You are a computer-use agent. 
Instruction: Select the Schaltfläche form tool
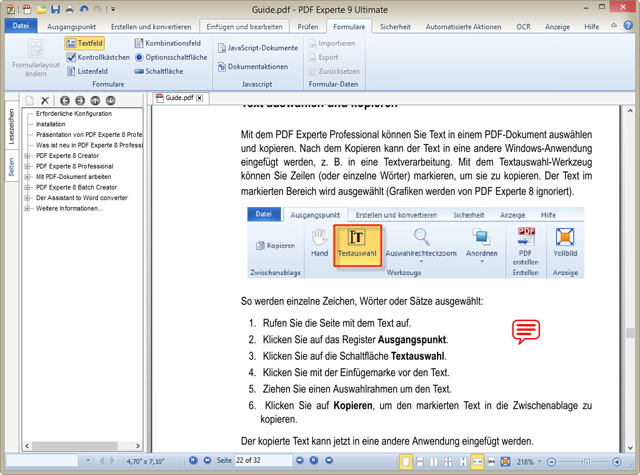159,71
